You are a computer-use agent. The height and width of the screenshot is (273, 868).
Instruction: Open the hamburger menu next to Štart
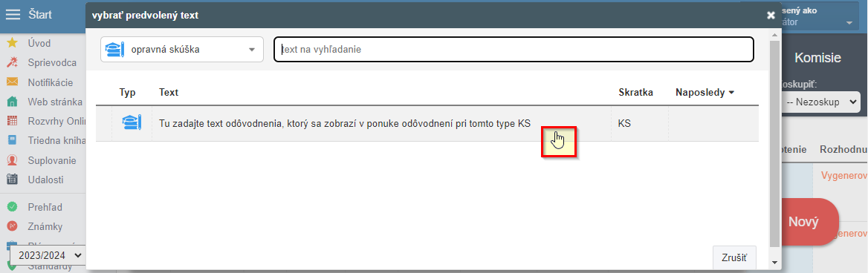click(x=13, y=14)
